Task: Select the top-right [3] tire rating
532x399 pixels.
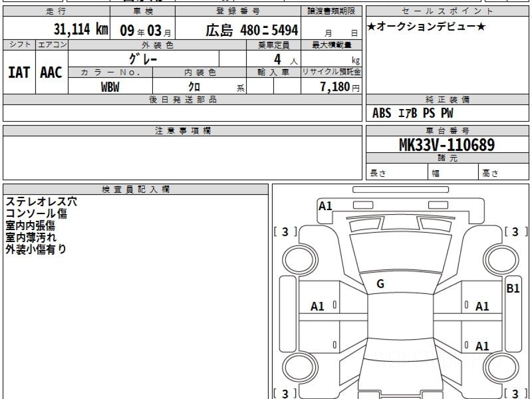Action: 515,231
